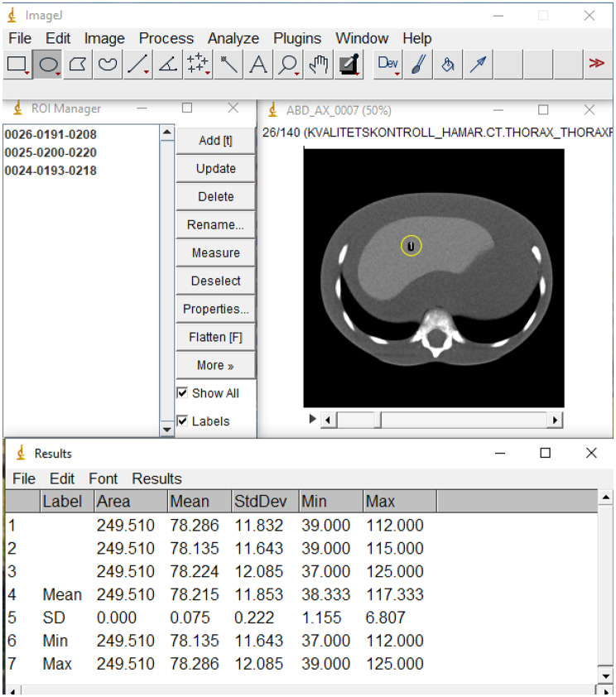Select the Text tool
The height and width of the screenshot is (697, 616).
pos(258,65)
